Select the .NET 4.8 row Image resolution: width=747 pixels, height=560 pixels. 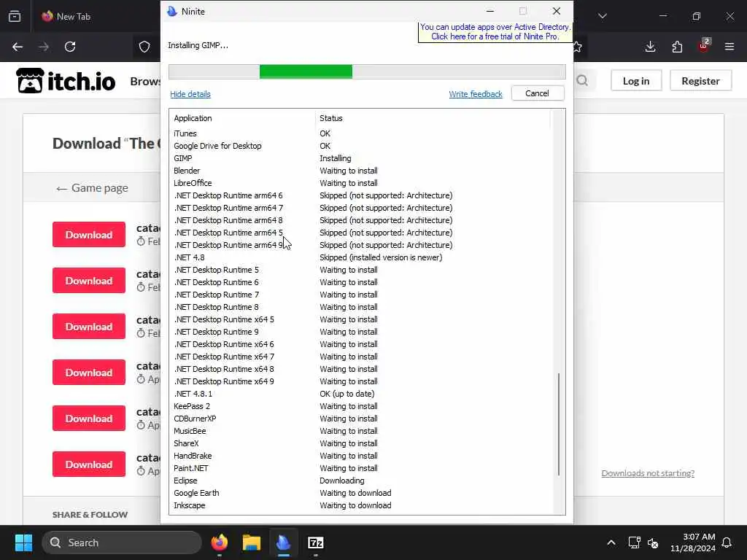tap(361, 257)
